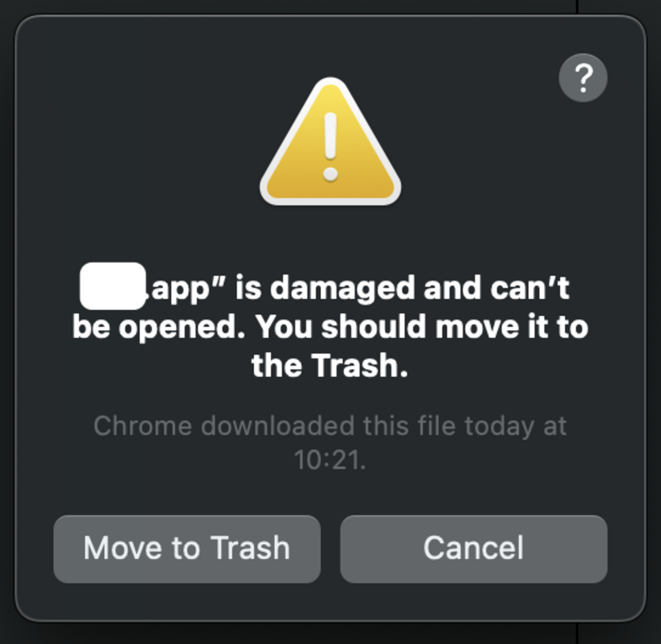
Task: Click the word "Trash" on the left button
Action: click(x=250, y=548)
